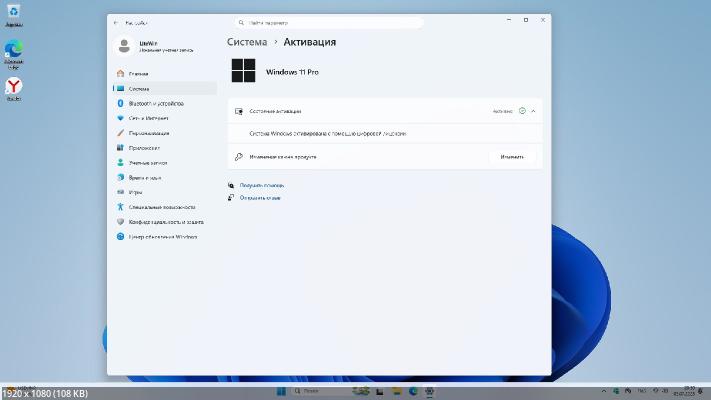
Task: Open the taskbar clock and date
Action: tap(684, 391)
